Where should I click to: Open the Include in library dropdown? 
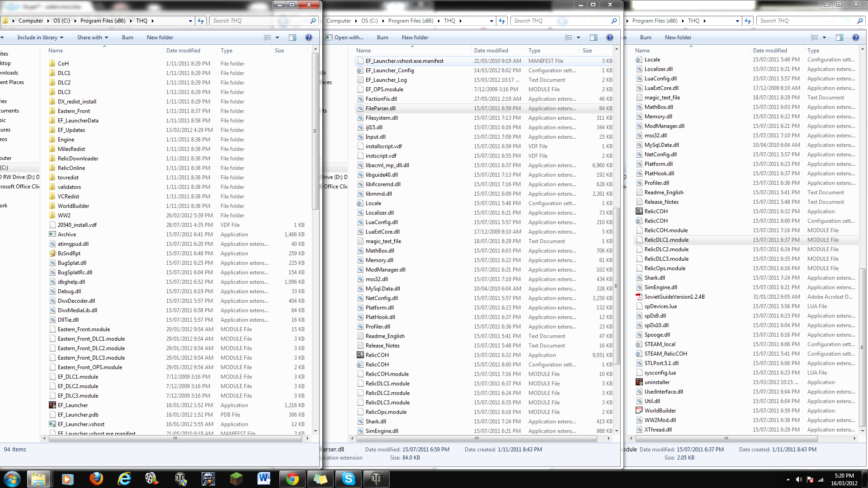tap(40, 38)
